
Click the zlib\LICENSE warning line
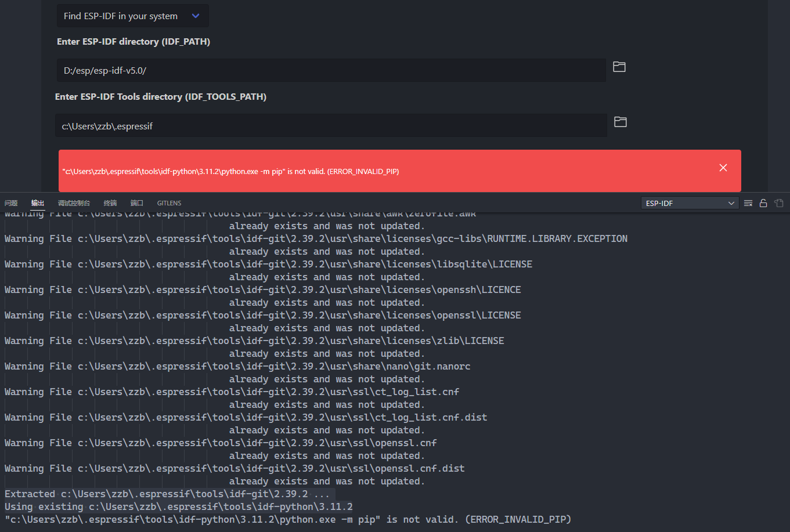254,341
